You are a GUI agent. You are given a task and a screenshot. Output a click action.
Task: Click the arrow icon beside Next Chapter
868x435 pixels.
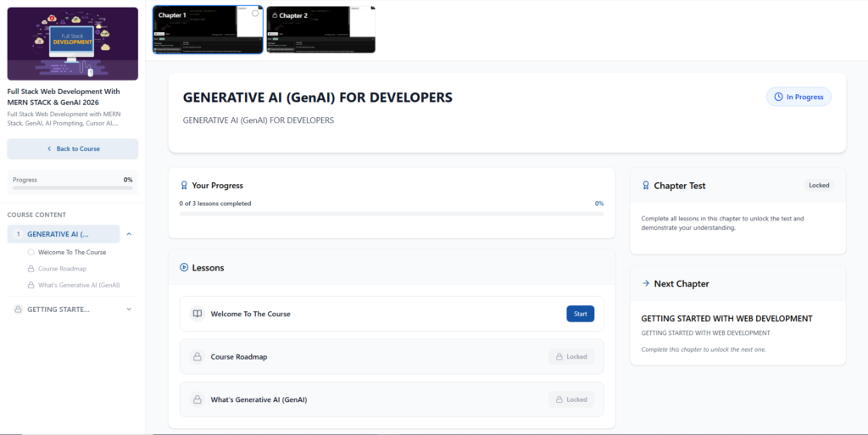[645, 283]
